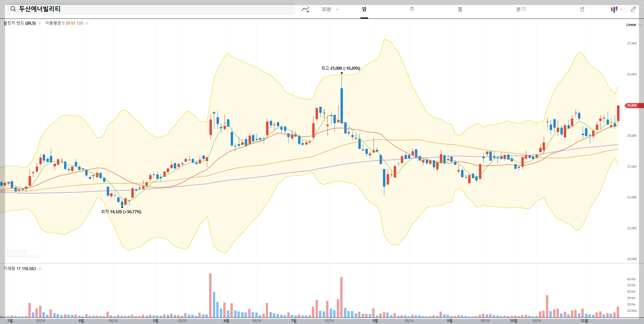Click the 8월 date axis label

[x=375, y=321]
